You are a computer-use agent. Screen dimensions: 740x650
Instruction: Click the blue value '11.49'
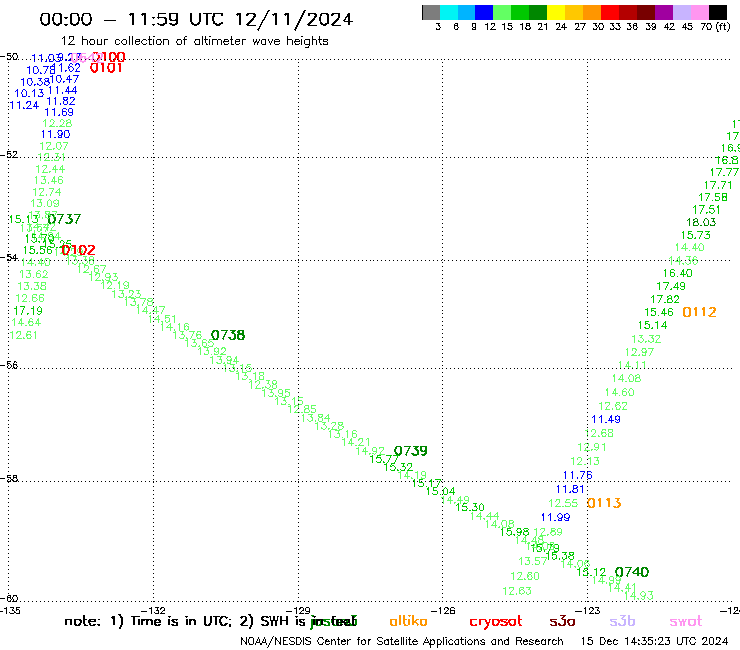click(x=605, y=419)
